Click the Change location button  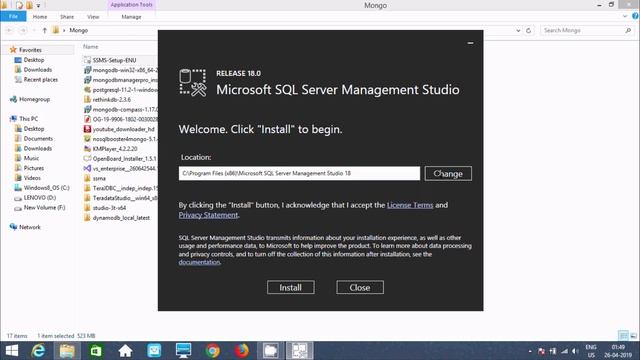coord(448,173)
